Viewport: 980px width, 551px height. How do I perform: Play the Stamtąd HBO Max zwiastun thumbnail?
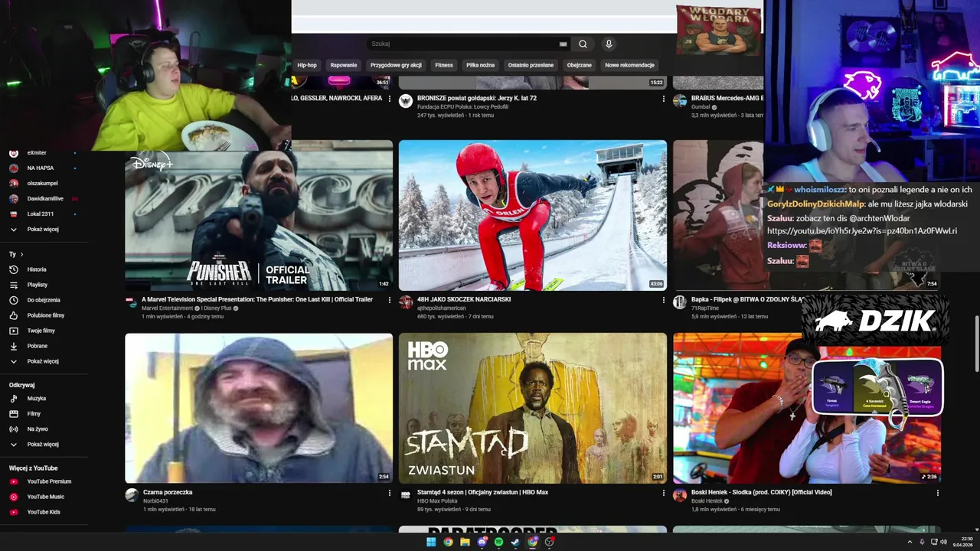coord(533,408)
